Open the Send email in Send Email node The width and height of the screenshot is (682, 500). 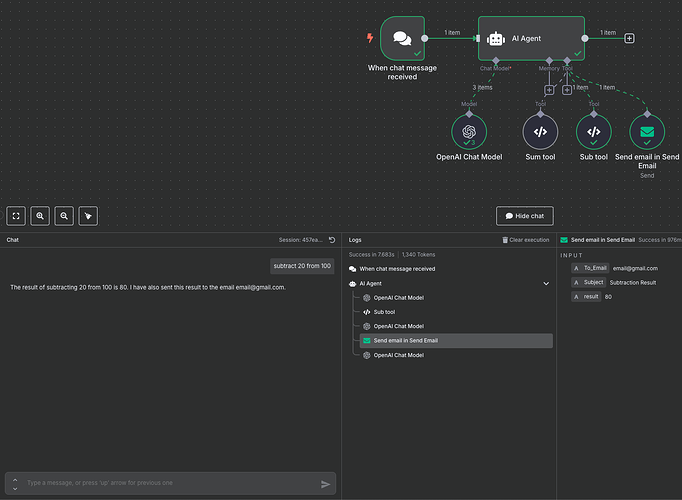[647, 132]
